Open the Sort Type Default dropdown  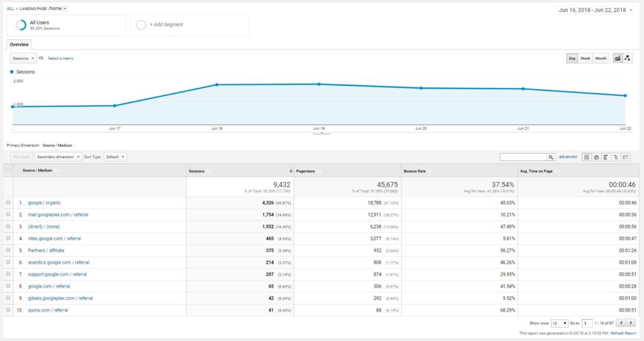tap(115, 157)
